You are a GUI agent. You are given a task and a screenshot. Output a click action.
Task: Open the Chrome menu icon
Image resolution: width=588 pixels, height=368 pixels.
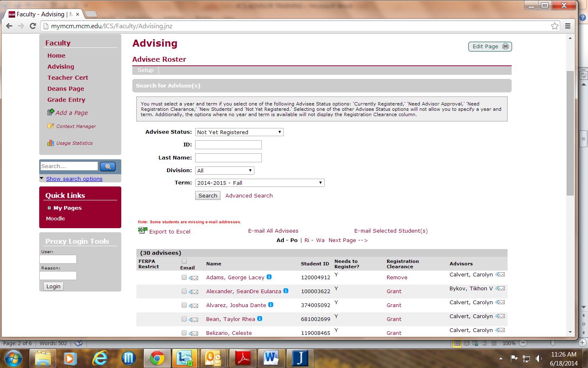[568, 26]
